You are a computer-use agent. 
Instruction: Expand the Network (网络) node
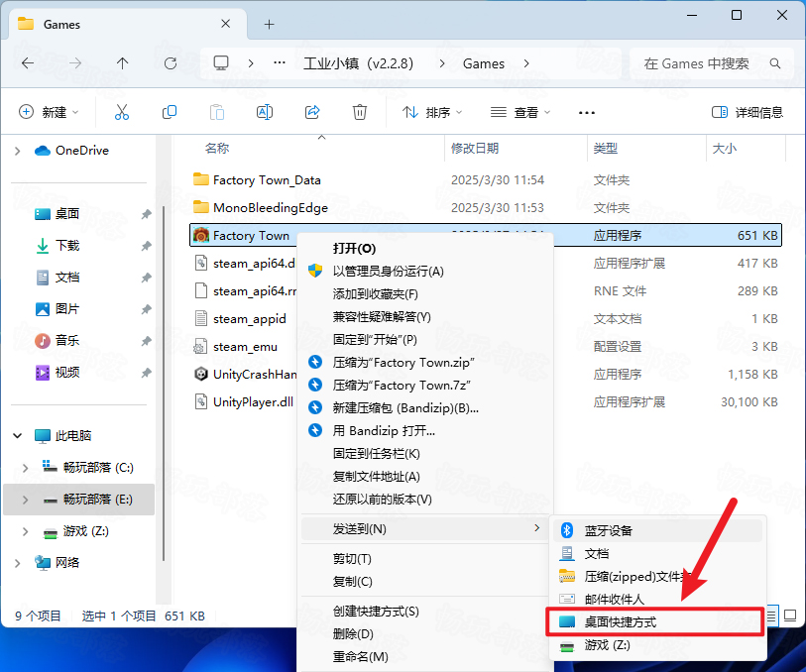pyautogui.click(x=18, y=563)
